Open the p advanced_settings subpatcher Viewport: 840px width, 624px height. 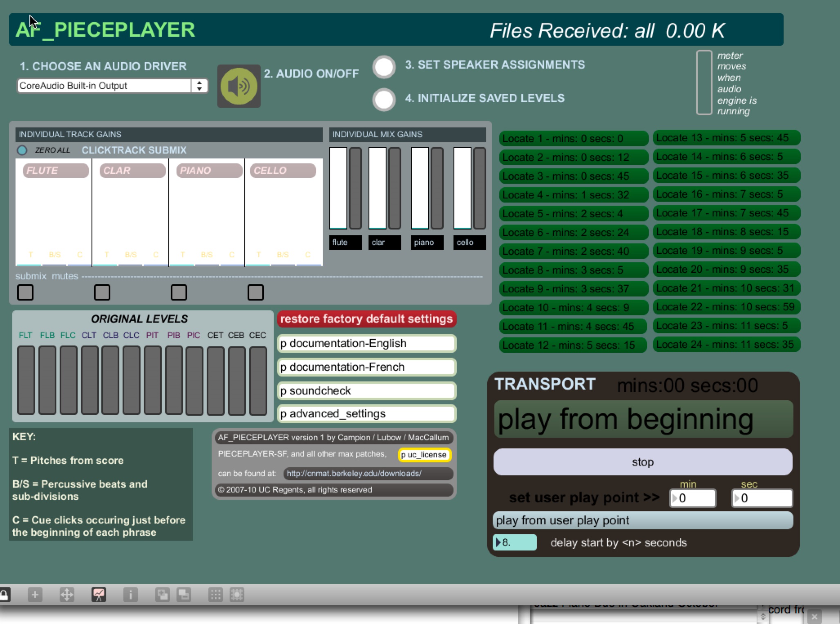[366, 414]
